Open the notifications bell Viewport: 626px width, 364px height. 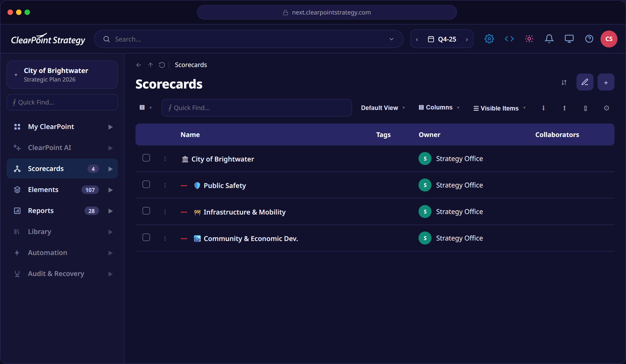(x=549, y=39)
